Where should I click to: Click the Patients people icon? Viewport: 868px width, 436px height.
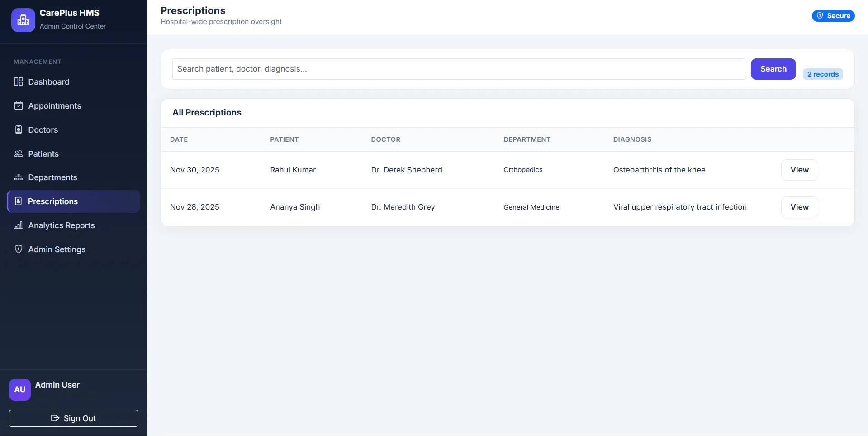coord(19,153)
